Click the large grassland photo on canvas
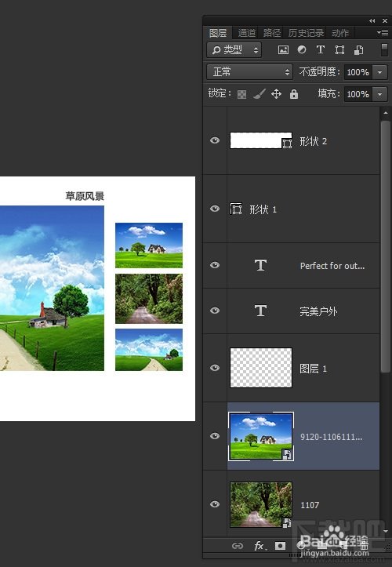 pyautogui.click(x=52, y=288)
